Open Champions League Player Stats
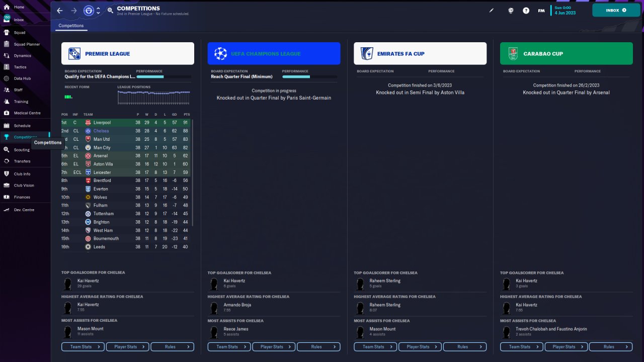 click(274, 346)
